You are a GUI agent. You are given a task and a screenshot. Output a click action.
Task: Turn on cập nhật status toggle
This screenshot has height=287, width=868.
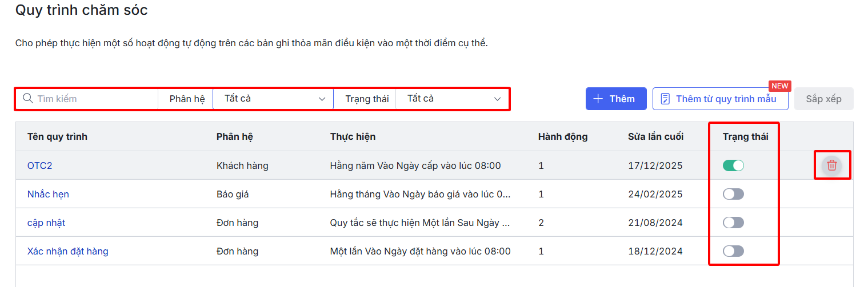click(733, 223)
